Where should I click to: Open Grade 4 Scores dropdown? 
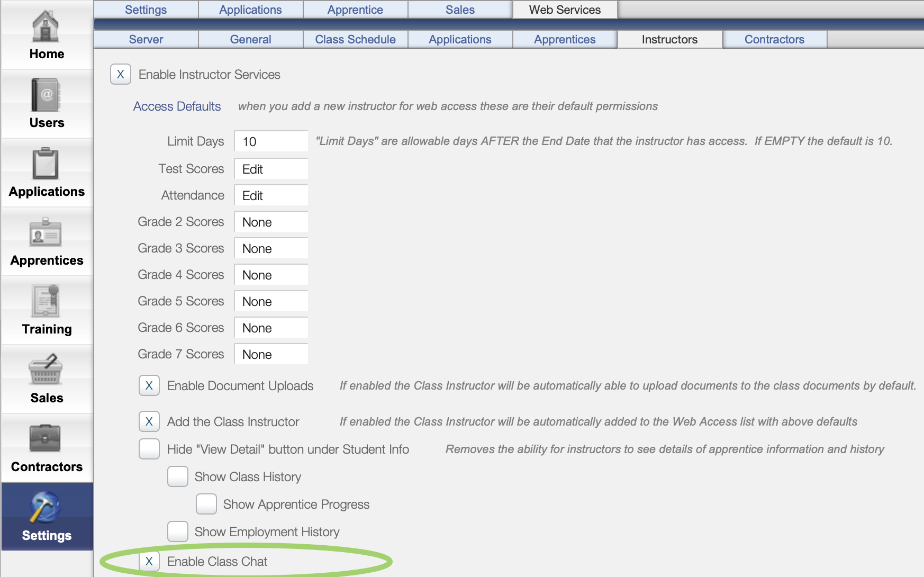click(271, 275)
